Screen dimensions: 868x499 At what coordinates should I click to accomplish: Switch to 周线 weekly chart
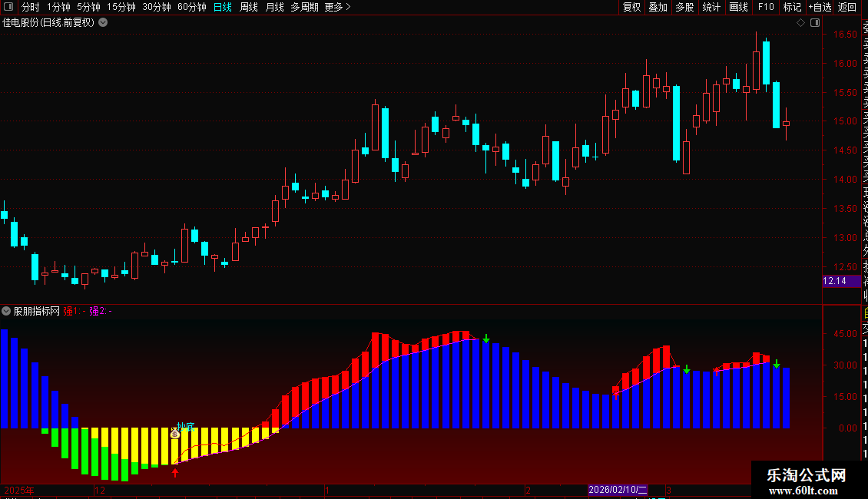pyautogui.click(x=249, y=7)
